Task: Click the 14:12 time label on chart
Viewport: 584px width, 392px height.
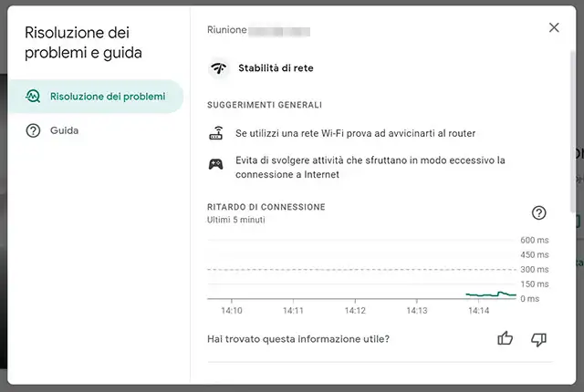Action: tap(355, 311)
